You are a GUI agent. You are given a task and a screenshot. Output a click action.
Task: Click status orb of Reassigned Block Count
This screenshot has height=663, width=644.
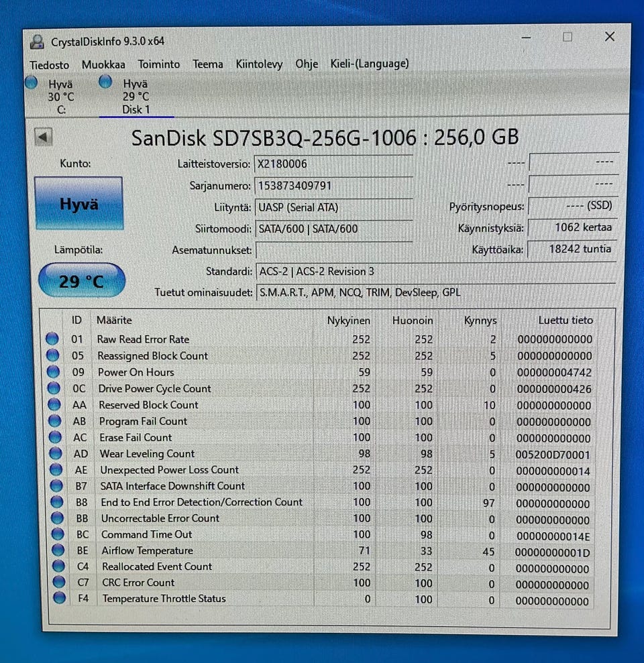pyautogui.click(x=52, y=355)
